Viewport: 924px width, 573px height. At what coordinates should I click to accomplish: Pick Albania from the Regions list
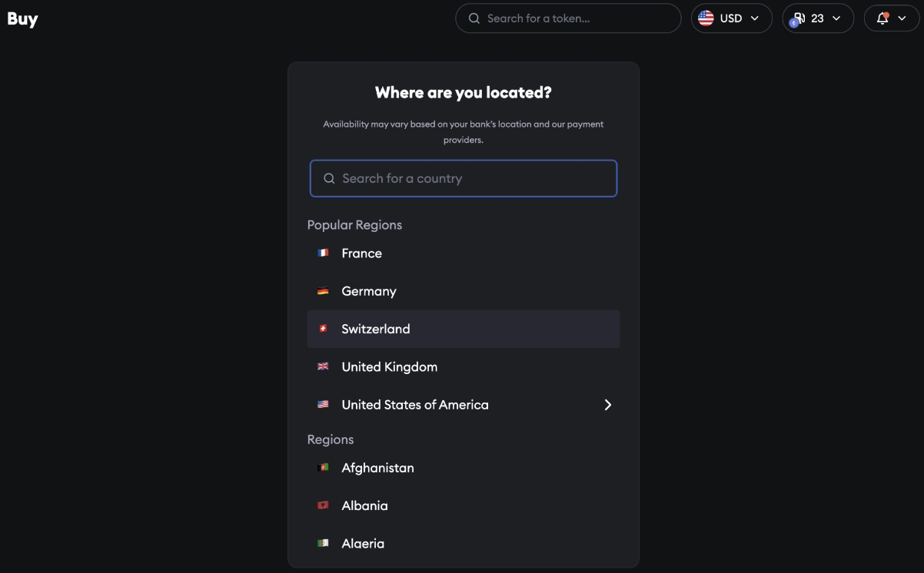point(364,505)
